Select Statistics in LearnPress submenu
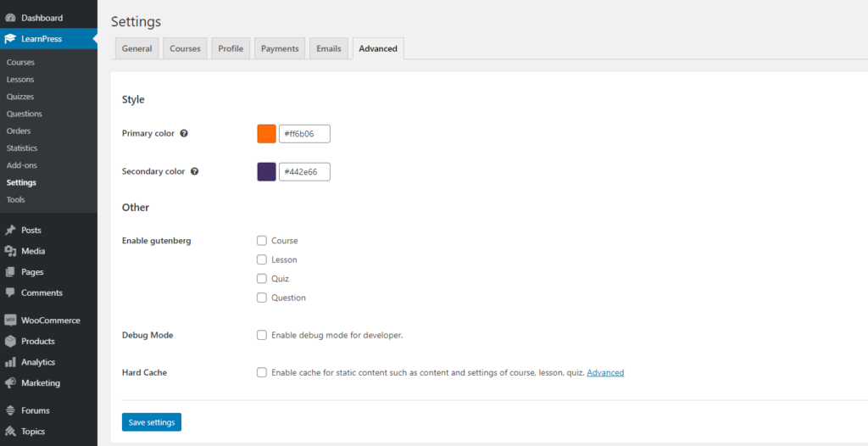Viewport: 868px width, 446px height. pyautogui.click(x=22, y=148)
